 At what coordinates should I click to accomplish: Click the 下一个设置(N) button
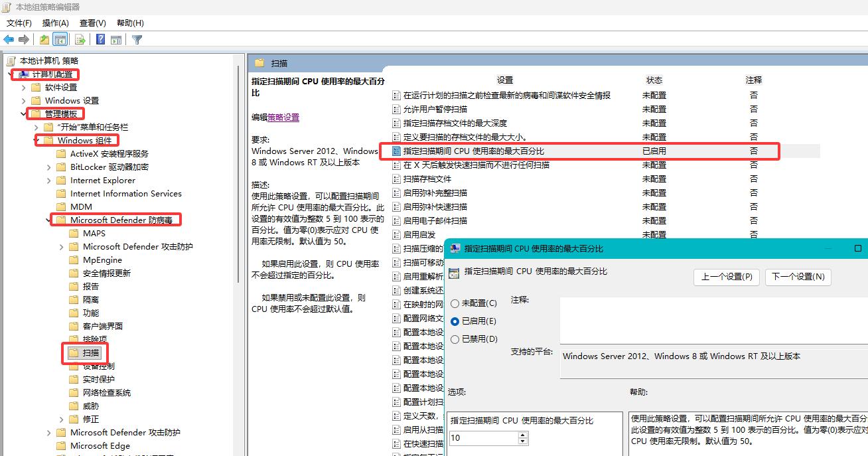(x=798, y=277)
